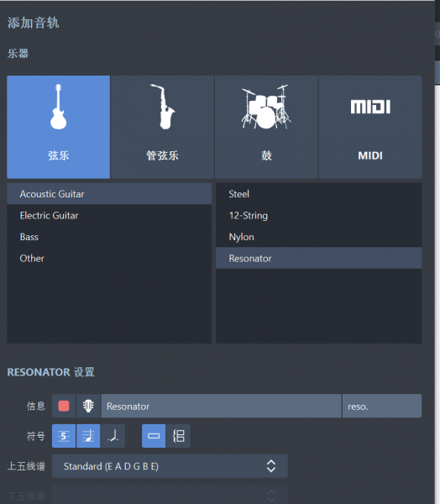The image size is (440, 504).
Task: Select Bass in instrument list
Action: pos(109,237)
